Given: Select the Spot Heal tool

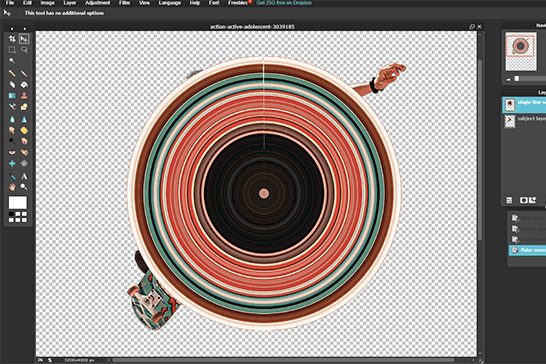Looking at the screenshot, I should pos(24,153).
